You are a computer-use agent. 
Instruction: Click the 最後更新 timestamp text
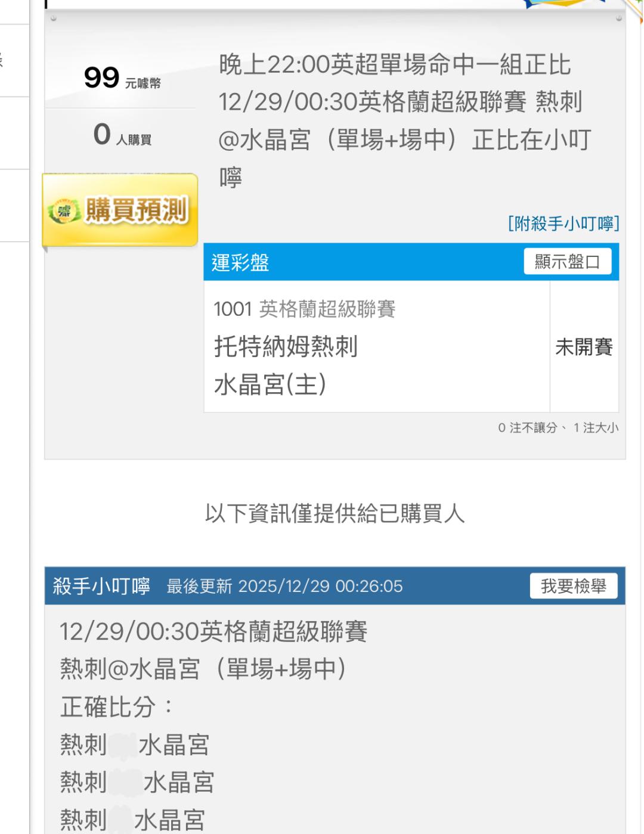coord(284,587)
